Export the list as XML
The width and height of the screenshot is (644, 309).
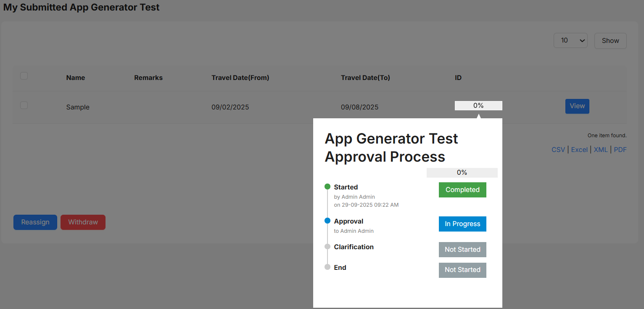(x=601, y=149)
